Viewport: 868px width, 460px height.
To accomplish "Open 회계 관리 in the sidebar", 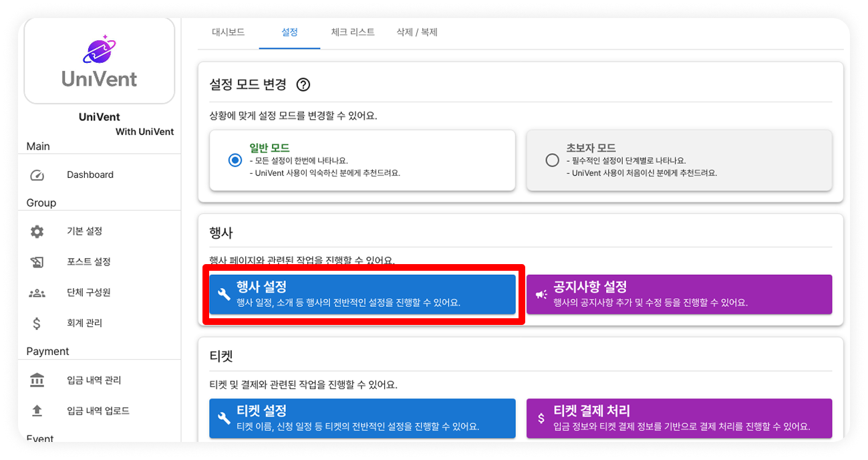I will click(100, 324).
